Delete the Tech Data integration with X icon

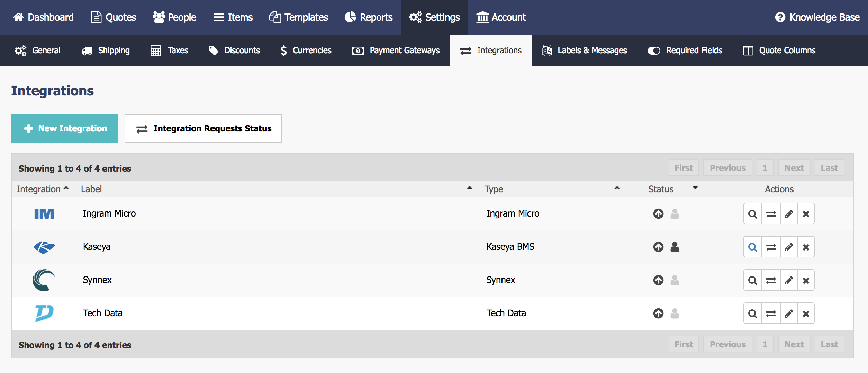806,313
